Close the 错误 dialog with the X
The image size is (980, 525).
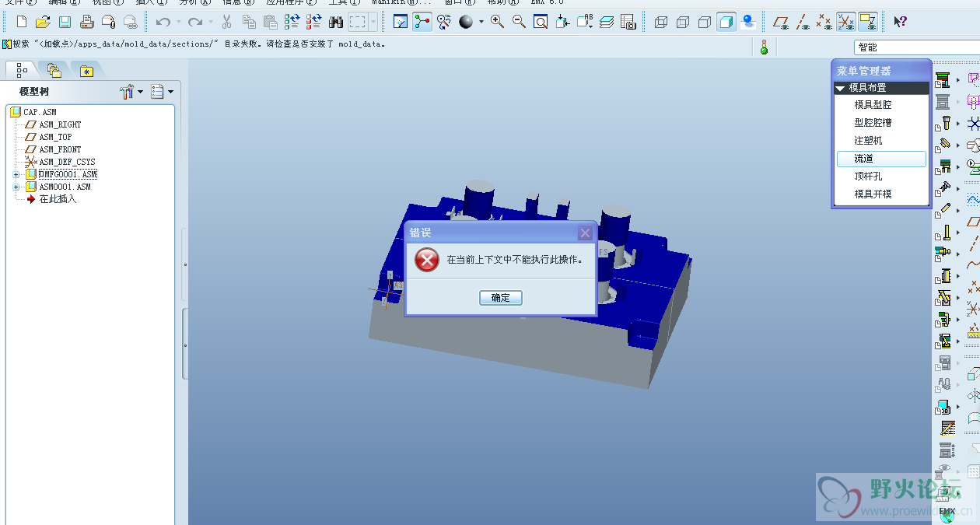click(x=586, y=233)
